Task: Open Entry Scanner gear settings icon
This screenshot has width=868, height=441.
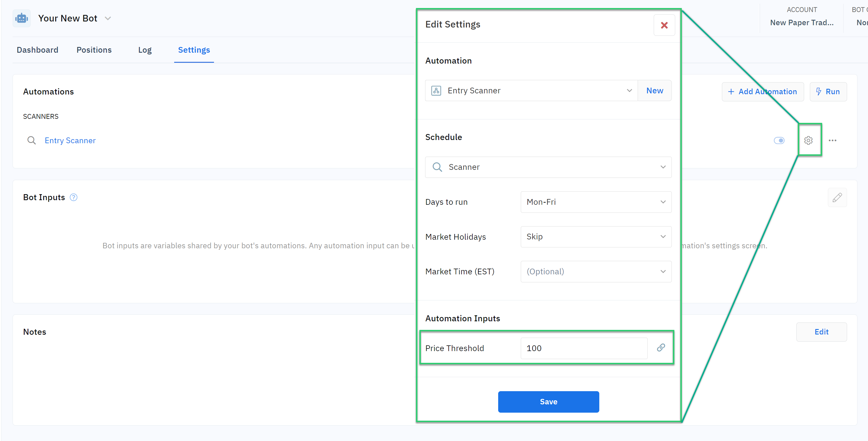Action: (808, 140)
